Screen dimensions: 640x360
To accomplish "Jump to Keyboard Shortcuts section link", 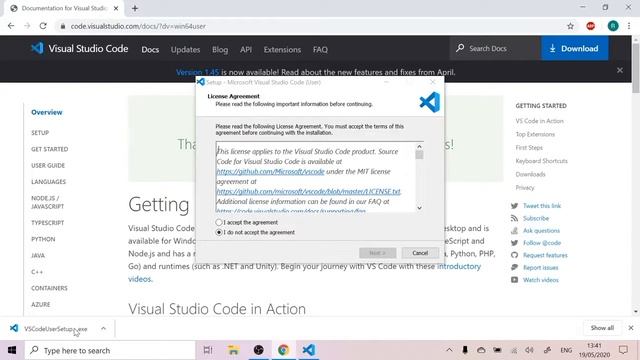I will pyautogui.click(x=541, y=161).
